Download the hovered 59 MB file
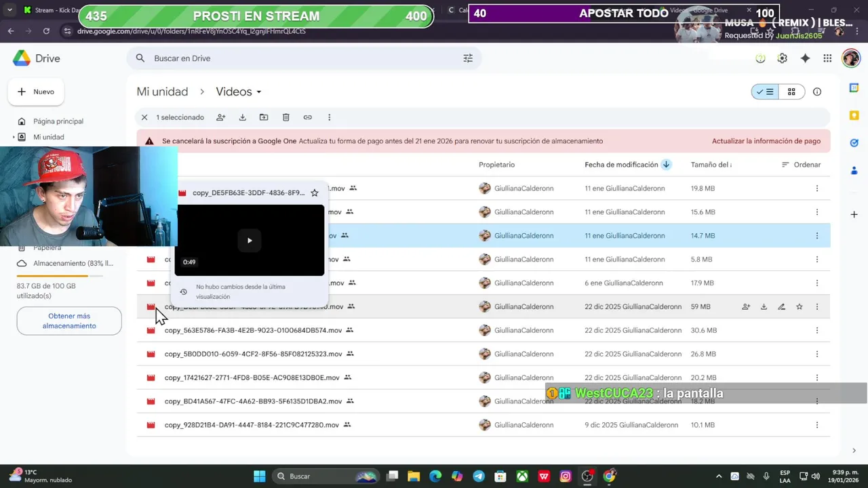The image size is (868, 488). (x=764, y=307)
